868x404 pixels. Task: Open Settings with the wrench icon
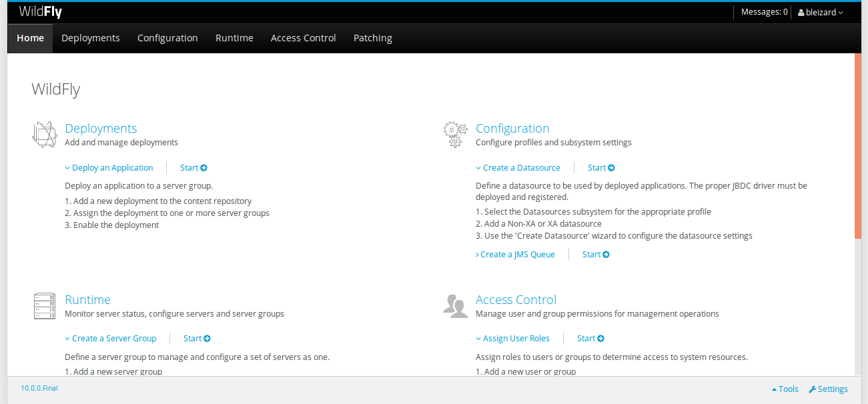click(828, 389)
